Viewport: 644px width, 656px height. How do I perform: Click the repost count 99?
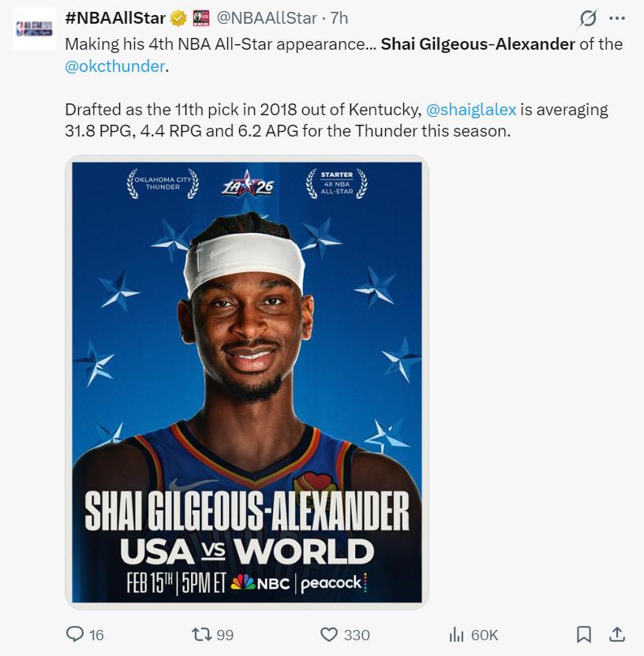pos(225,635)
